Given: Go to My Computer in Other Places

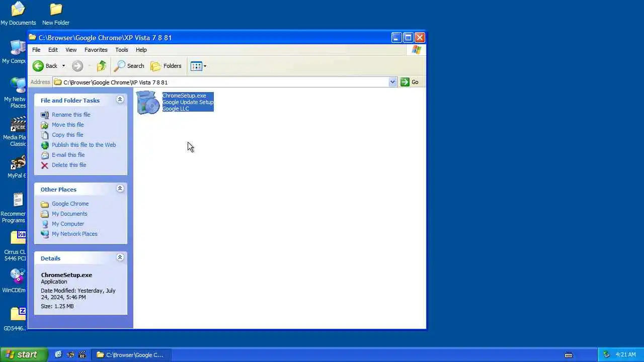Looking at the screenshot, I should coord(68,224).
